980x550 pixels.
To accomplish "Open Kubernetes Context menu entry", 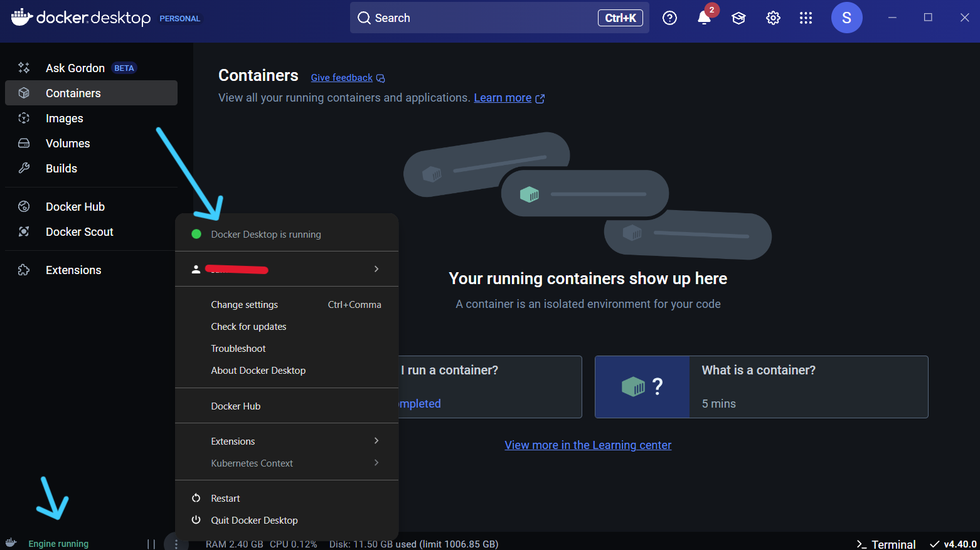I will pyautogui.click(x=287, y=463).
